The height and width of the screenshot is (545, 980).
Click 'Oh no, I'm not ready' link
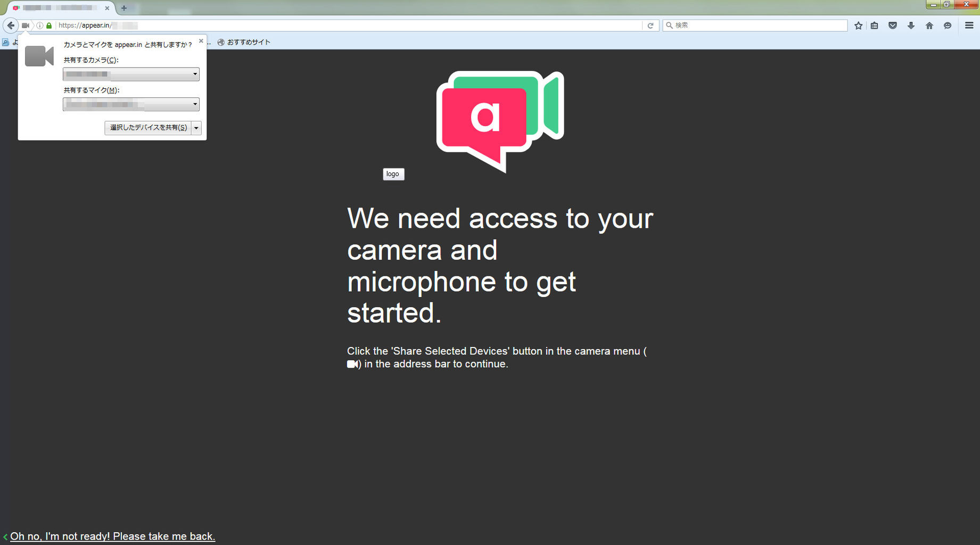(112, 536)
